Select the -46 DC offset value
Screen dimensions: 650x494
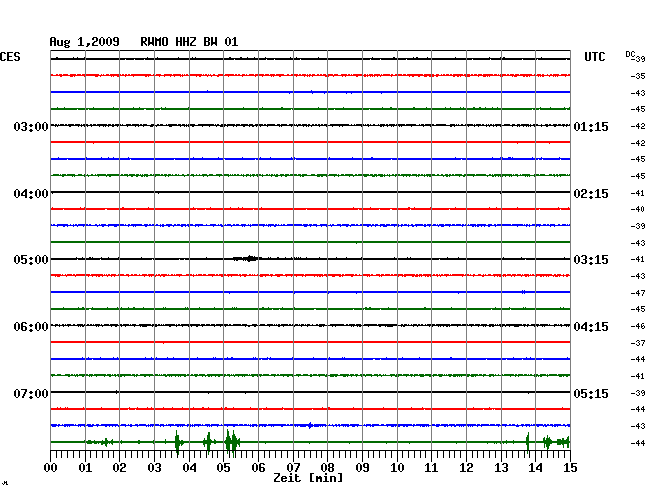[x=638, y=326]
